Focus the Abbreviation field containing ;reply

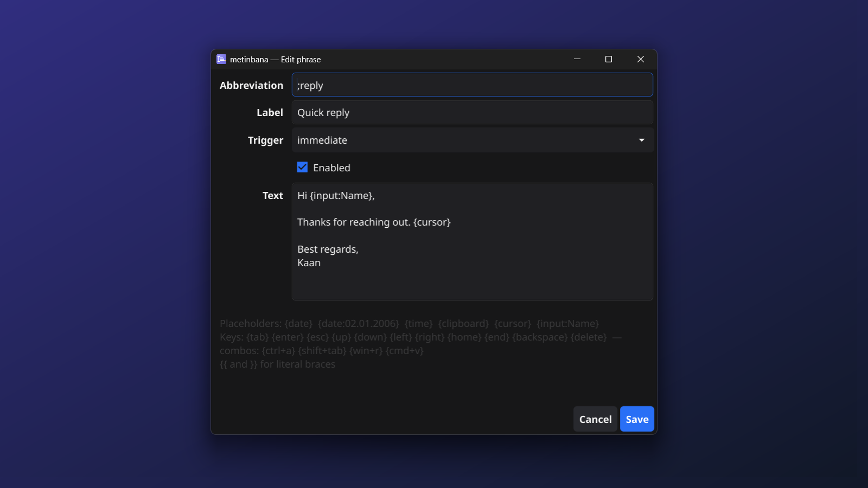point(472,85)
